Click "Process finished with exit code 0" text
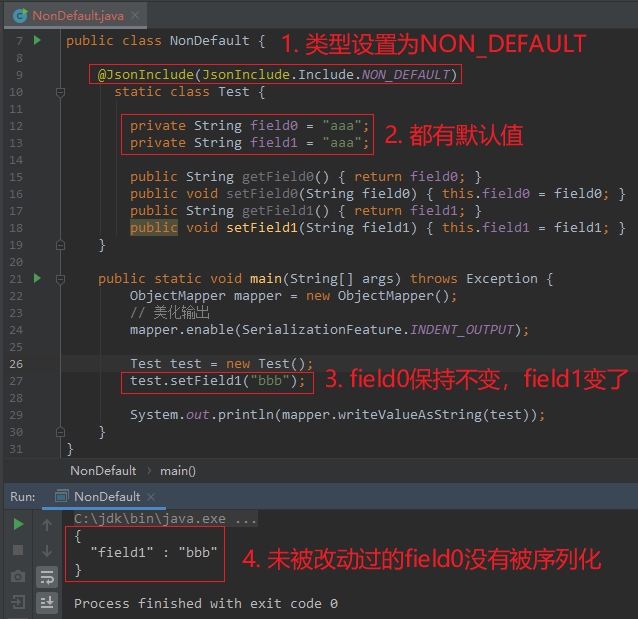The width and height of the screenshot is (638, 619). (206, 603)
